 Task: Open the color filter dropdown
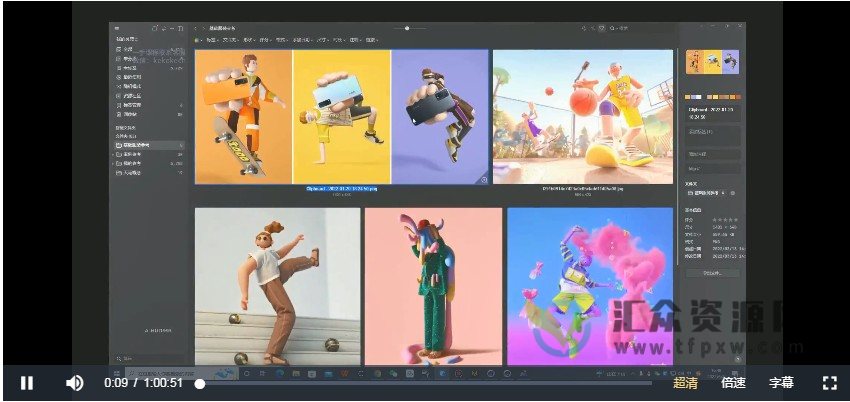(198, 40)
